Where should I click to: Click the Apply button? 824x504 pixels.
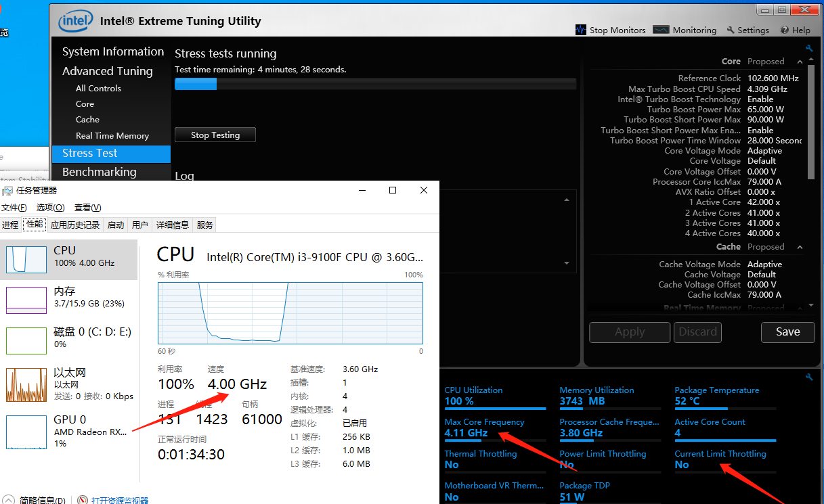(x=630, y=332)
